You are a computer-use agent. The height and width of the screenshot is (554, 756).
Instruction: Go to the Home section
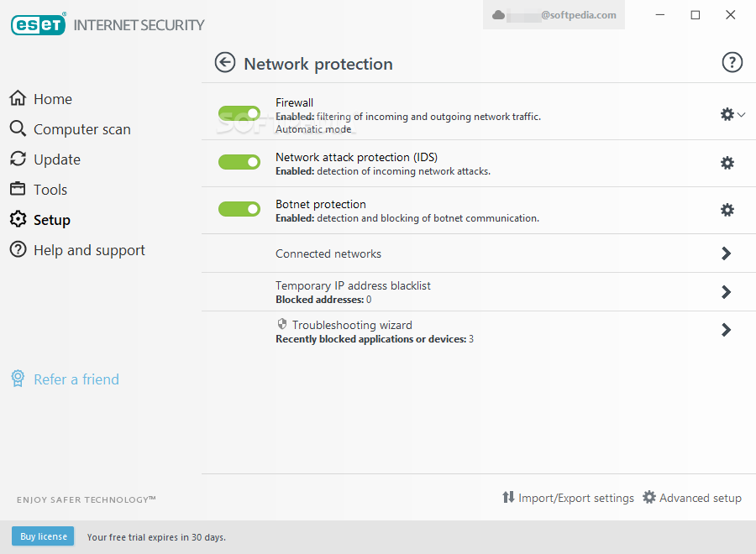click(x=53, y=99)
